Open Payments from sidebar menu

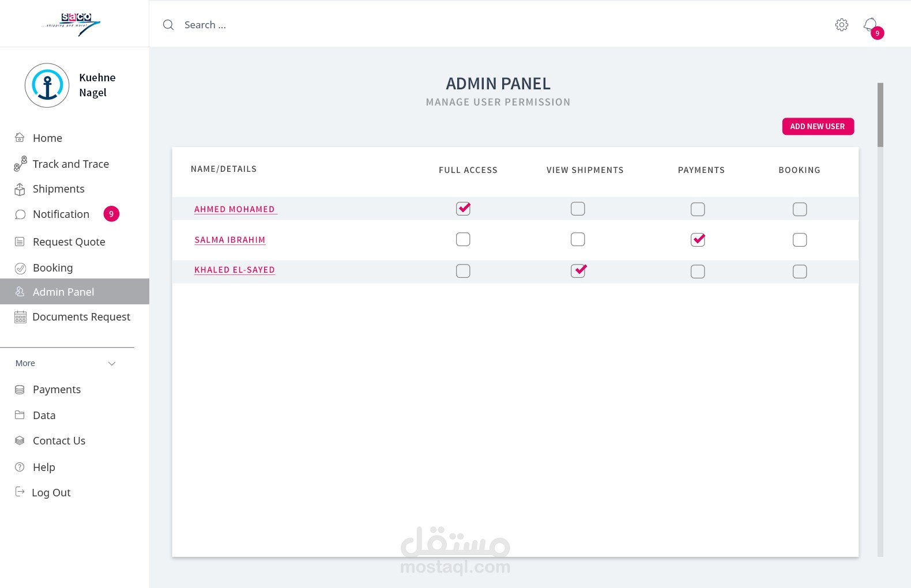tap(57, 390)
